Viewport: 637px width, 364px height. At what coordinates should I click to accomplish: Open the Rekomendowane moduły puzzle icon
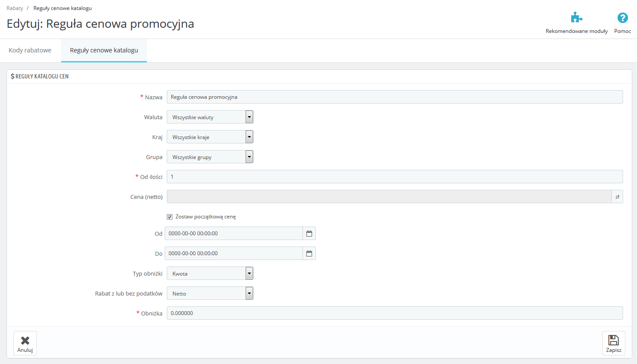pyautogui.click(x=576, y=18)
